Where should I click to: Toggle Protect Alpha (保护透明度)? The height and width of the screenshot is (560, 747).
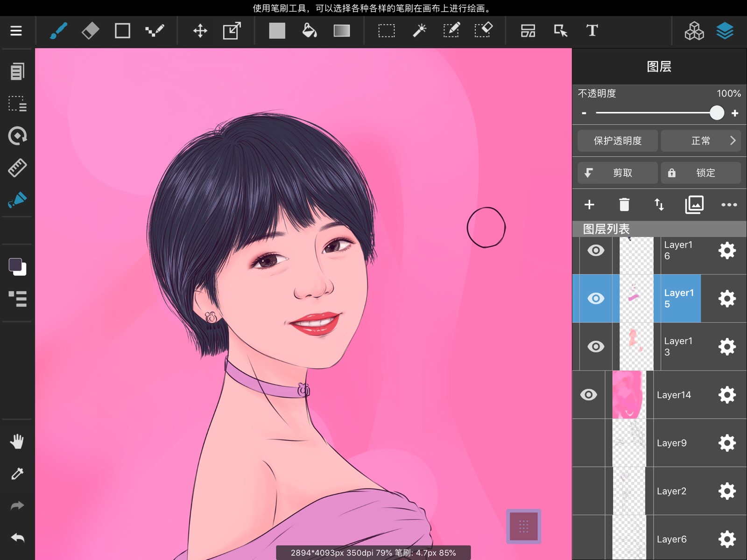(x=618, y=140)
